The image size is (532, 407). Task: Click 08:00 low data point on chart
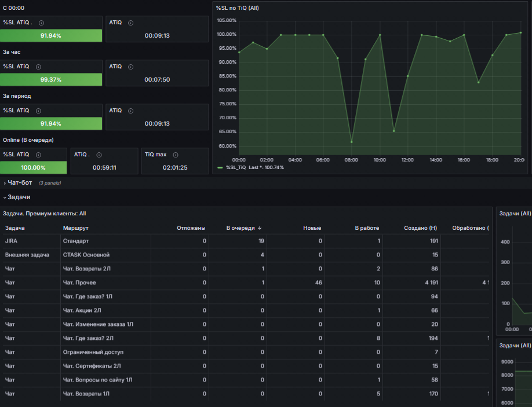tap(351, 142)
